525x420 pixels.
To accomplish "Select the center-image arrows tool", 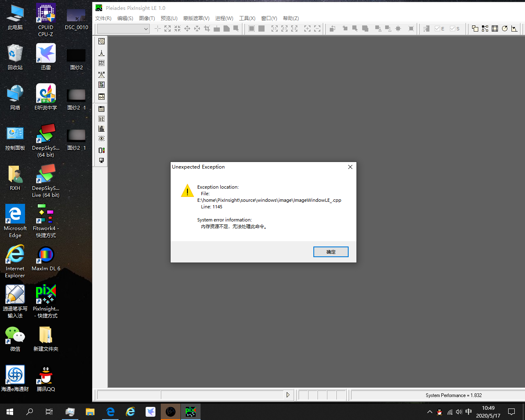I will pos(197,29).
